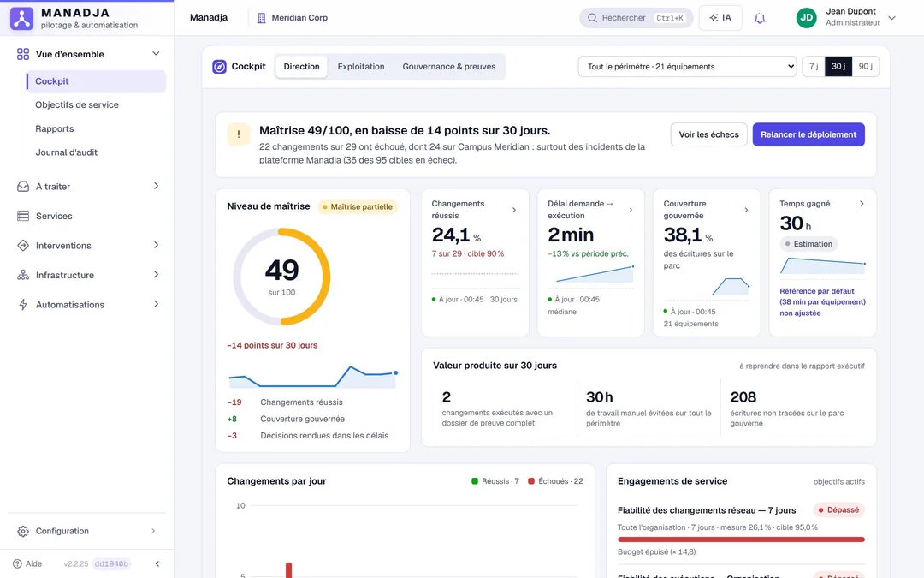The width and height of the screenshot is (924, 578).
Task: Open the Changements réussis card arrow
Action: 514,210
